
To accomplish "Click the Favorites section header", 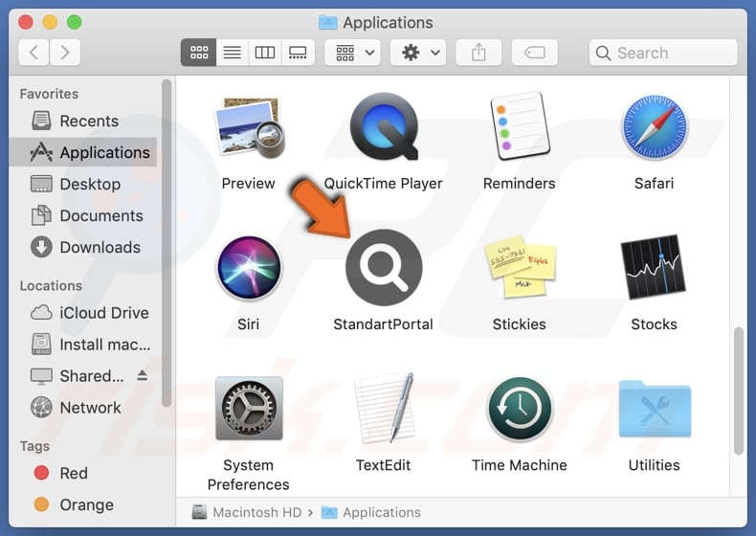I will point(49,94).
